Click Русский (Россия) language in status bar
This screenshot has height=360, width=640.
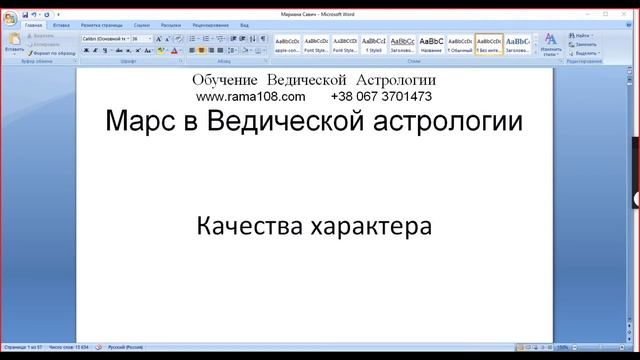[125, 347]
